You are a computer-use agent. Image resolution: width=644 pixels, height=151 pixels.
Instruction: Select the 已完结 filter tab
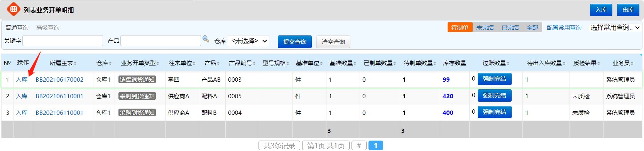click(x=510, y=27)
